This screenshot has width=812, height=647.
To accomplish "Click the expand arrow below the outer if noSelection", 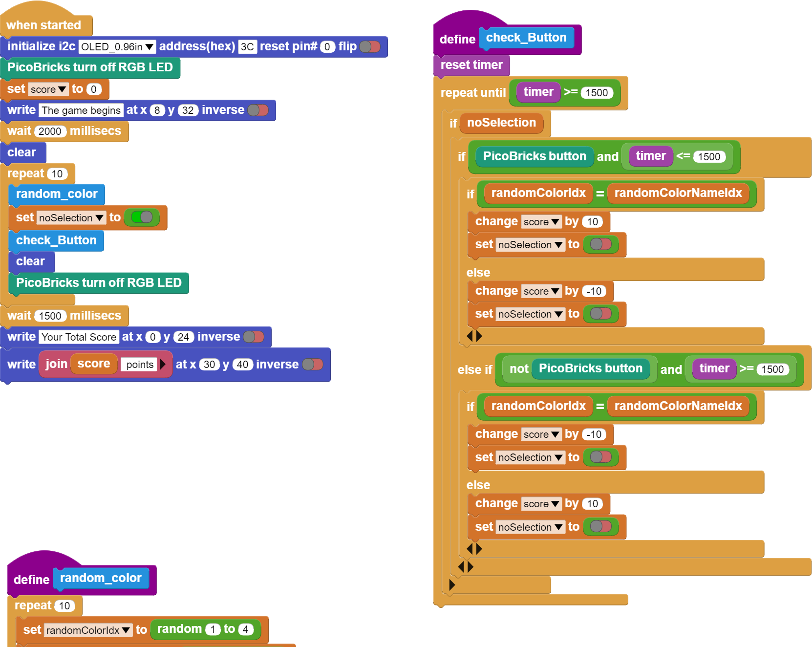I will [x=452, y=585].
